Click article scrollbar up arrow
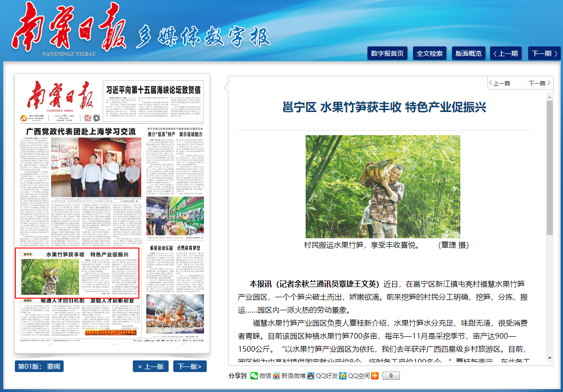Viewport: 563px width, 392px height. pyautogui.click(x=550, y=97)
